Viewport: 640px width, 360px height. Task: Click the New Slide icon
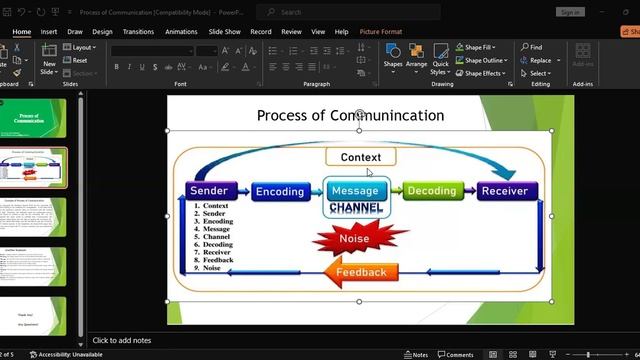49,51
